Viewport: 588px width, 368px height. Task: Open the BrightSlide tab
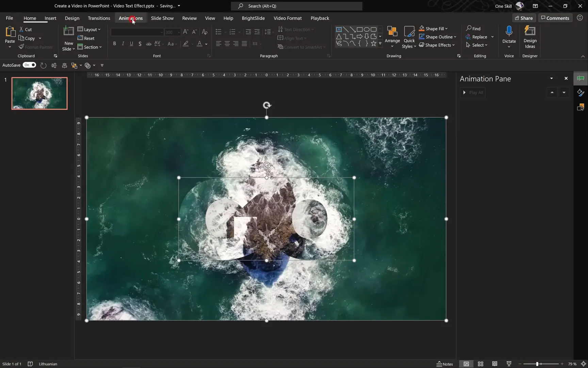(x=253, y=18)
